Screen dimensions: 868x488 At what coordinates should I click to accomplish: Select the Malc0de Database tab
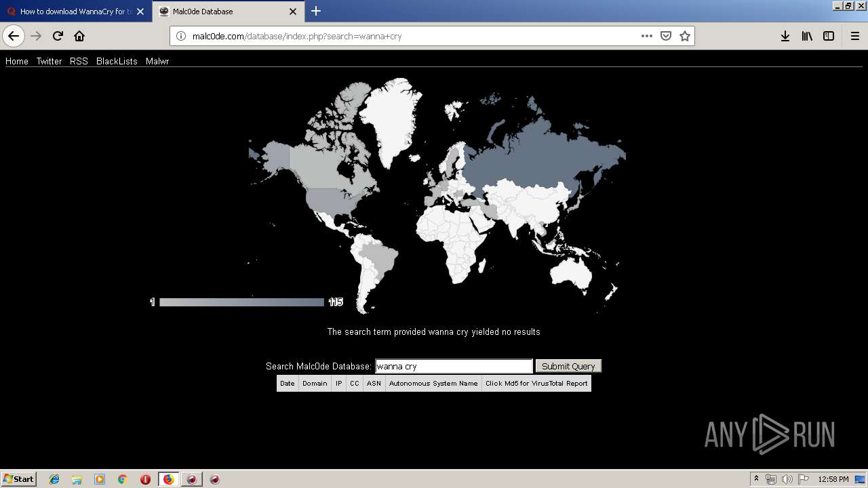pyautogui.click(x=229, y=12)
